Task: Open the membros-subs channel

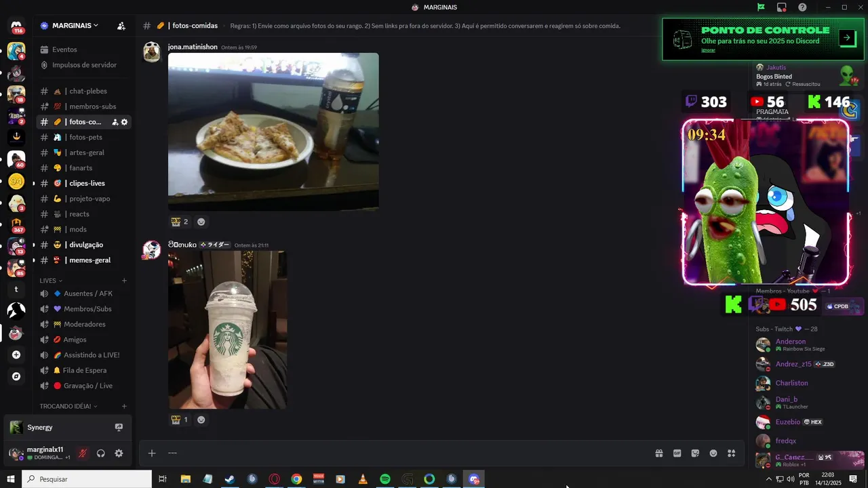Action: pos(83,106)
